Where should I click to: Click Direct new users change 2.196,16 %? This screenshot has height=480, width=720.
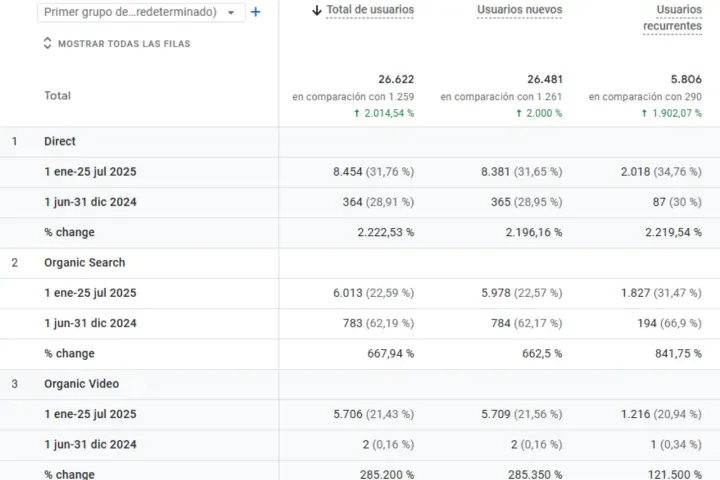point(534,232)
